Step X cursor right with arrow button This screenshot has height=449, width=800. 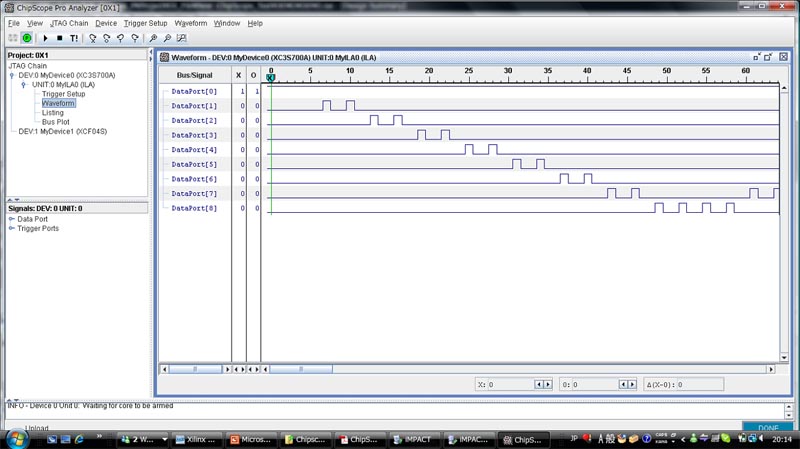[548, 385]
